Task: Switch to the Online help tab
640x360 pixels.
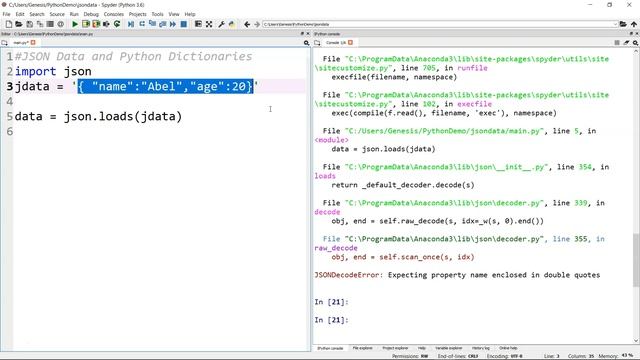Action: (x=508, y=348)
